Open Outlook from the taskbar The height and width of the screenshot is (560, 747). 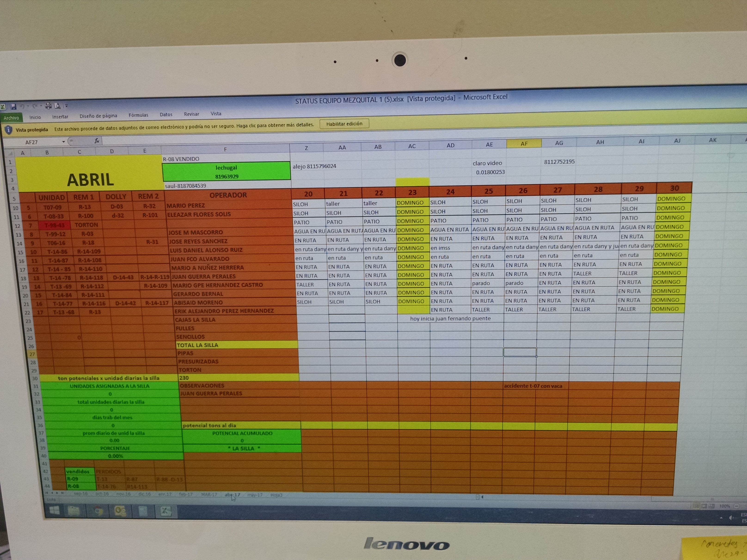tap(120, 511)
